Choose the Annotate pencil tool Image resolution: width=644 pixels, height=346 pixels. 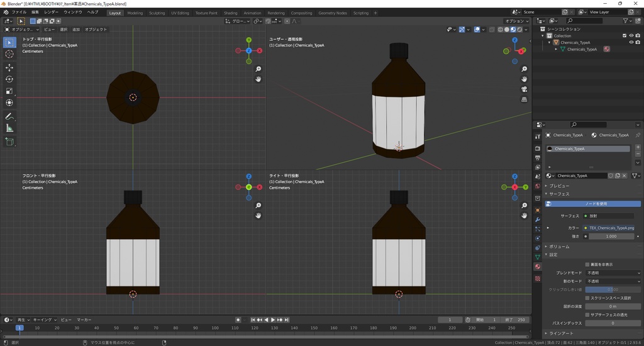9,116
